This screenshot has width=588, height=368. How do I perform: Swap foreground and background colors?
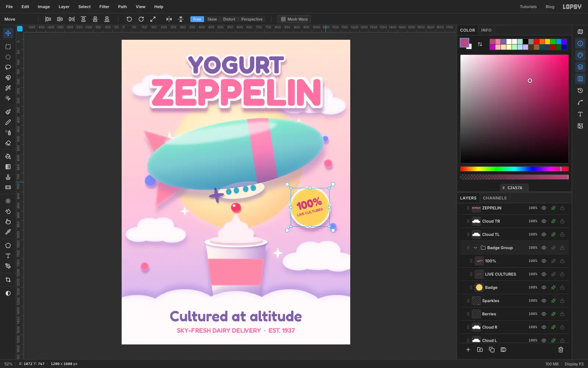480,44
